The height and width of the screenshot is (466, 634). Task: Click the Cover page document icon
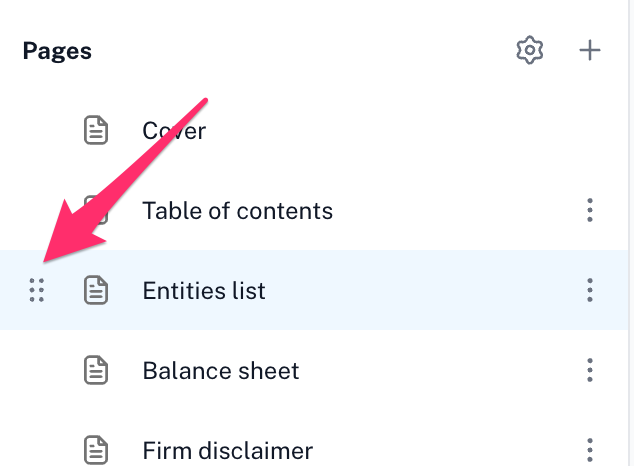click(x=96, y=130)
